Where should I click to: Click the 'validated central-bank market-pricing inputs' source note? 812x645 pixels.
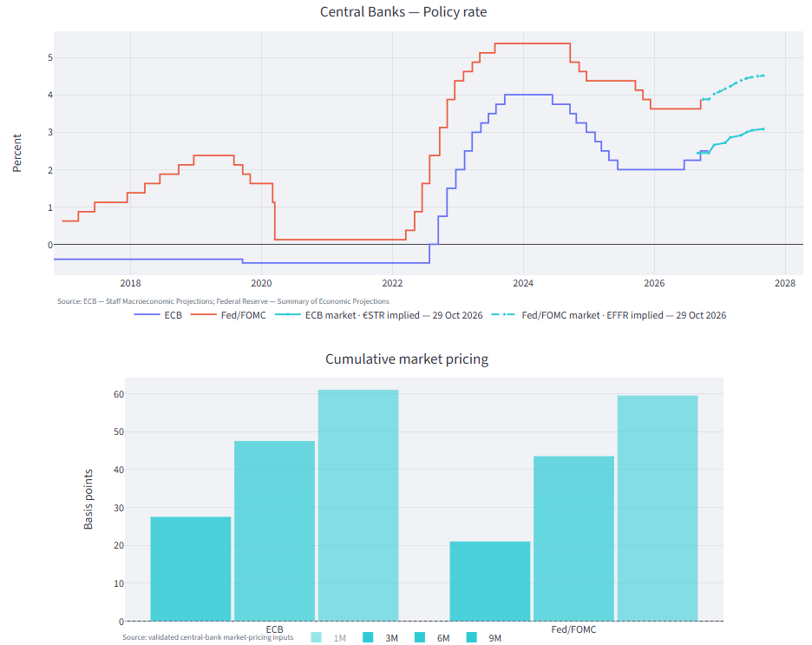(207, 636)
